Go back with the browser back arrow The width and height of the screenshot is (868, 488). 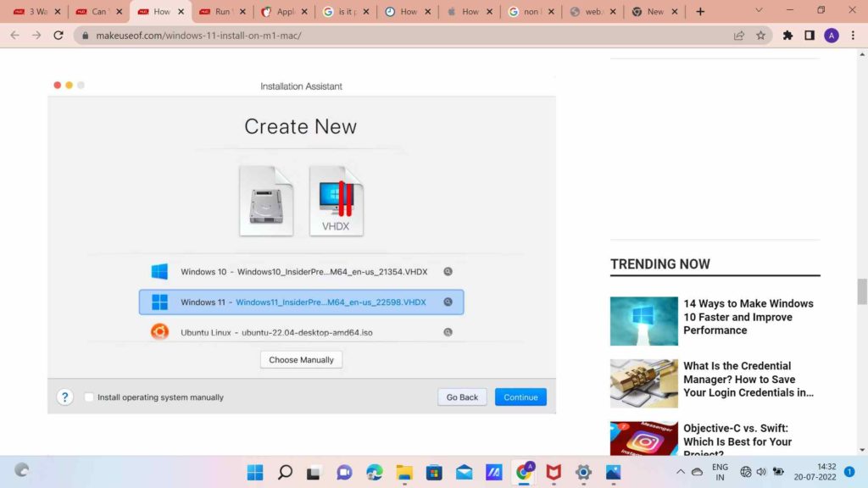15,36
